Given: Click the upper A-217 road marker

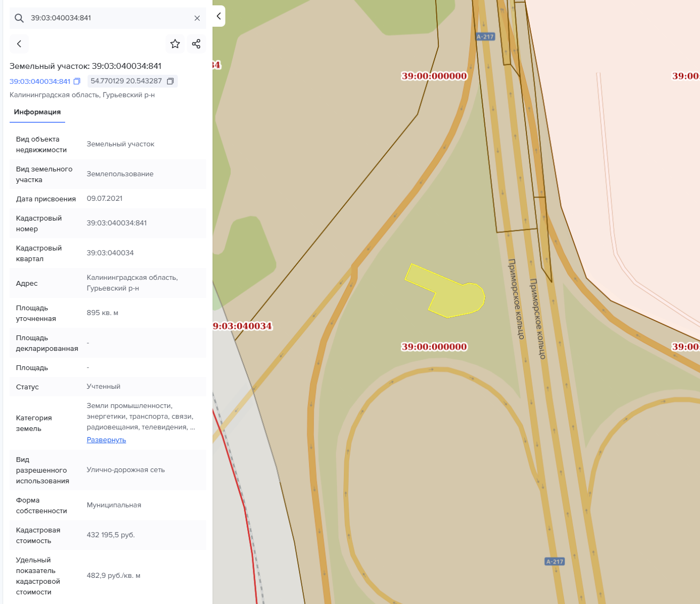Looking at the screenshot, I should [x=485, y=37].
